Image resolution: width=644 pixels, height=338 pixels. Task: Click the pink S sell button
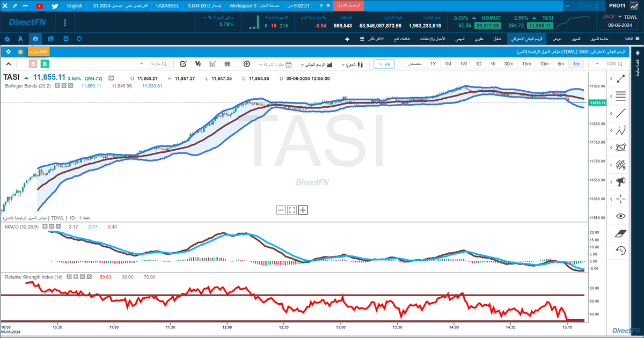pyautogui.click(x=33, y=64)
